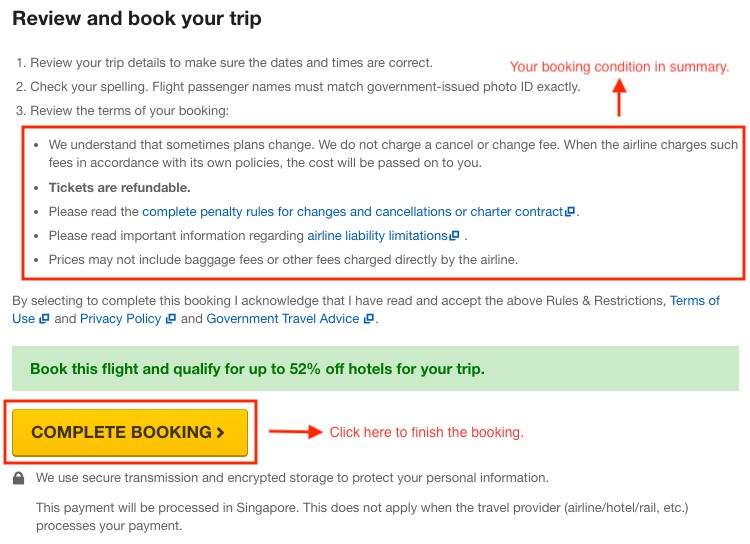Image resolution: width=750 pixels, height=544 pixels.
Task: Click the 'Click here to finish the booking' note
Action: point(427,433)
